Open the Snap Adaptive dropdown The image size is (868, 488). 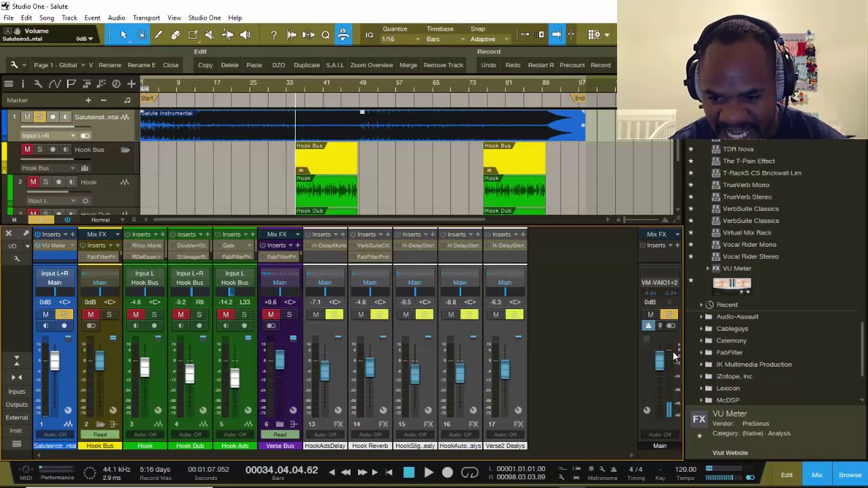pos(489,39)
